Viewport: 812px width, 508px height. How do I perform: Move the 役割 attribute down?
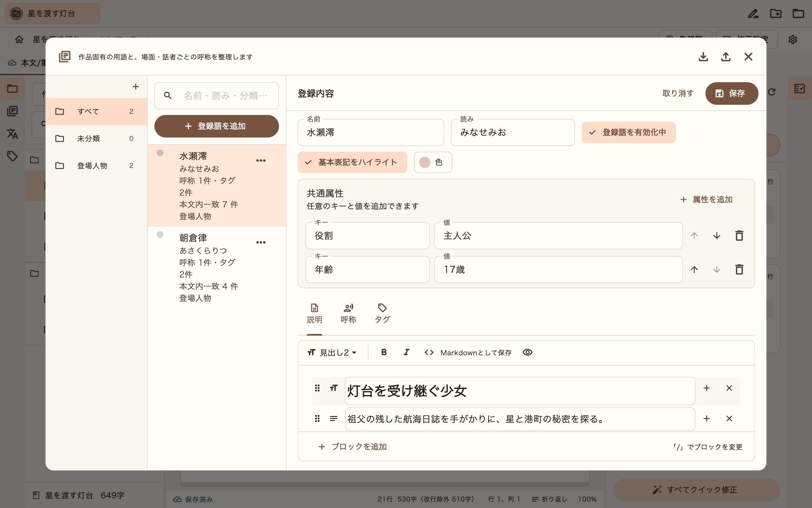[717, 236]
